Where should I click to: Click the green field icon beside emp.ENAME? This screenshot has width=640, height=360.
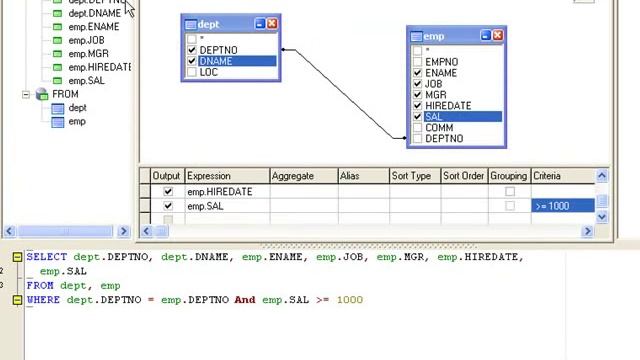tap(58, 27)
